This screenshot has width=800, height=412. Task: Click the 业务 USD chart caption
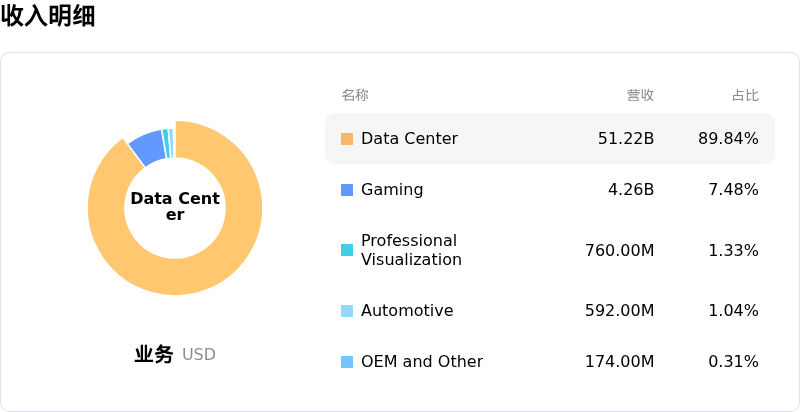[x=175, y=354]
